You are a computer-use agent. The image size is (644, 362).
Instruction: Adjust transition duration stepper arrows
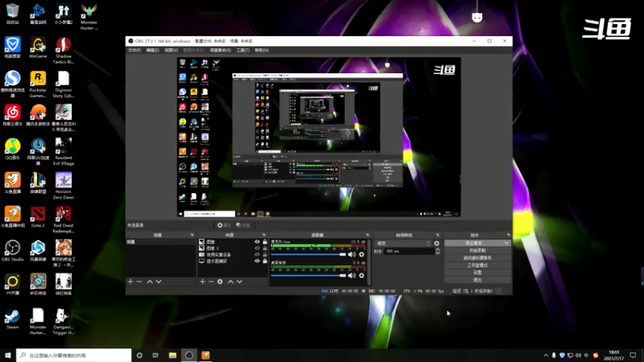pyautogui.click(x=437, y=251)
